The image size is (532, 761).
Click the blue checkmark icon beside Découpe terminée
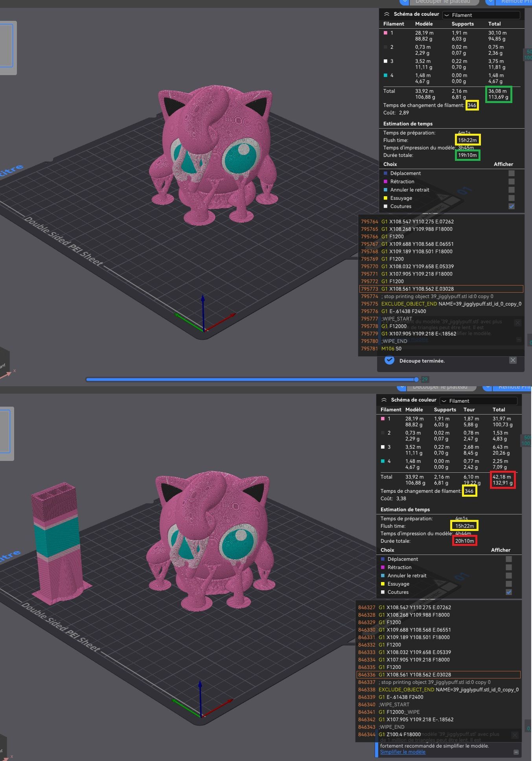click(389, 360)
